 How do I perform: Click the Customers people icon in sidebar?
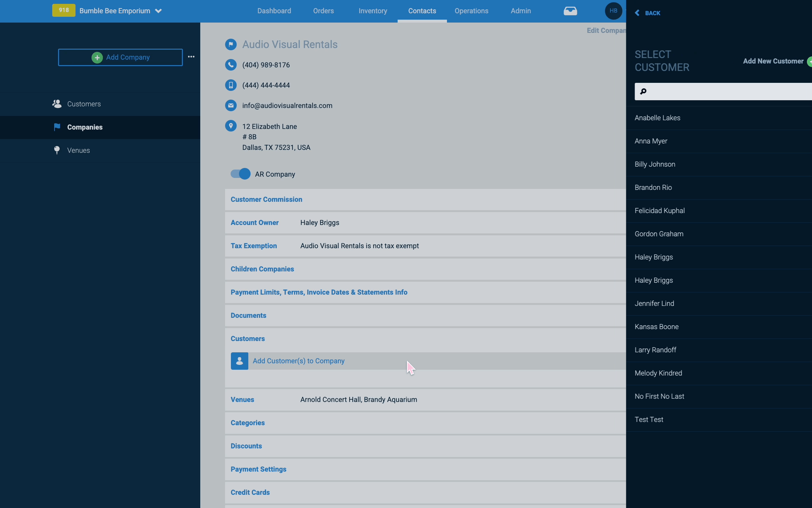pos(57,104)
